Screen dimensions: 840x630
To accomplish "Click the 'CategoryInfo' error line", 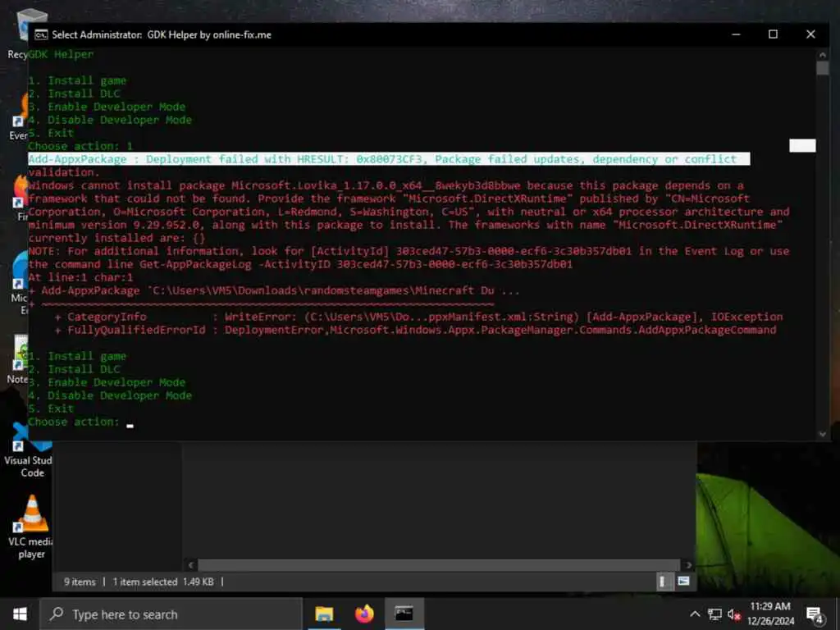I will [x=418, y=317].
